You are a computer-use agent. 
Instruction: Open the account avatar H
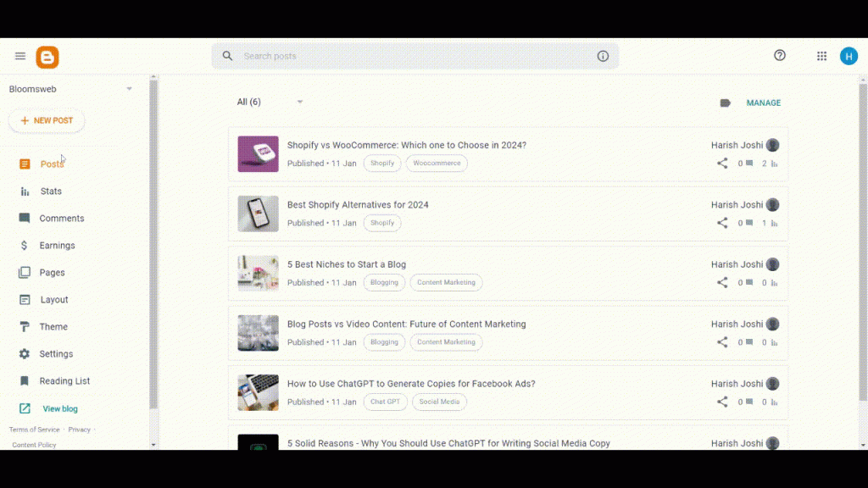[849, 56]
